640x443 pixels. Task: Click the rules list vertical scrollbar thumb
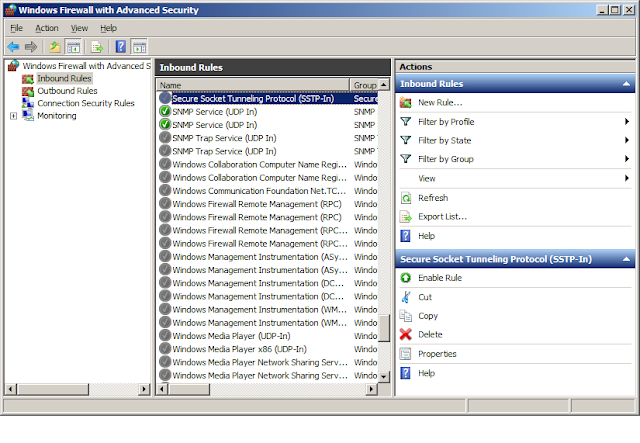pyautogui.click(x=384, y=328)
